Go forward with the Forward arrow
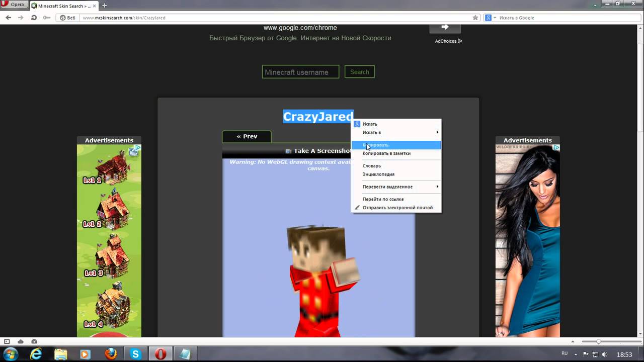 click(21, 18)
